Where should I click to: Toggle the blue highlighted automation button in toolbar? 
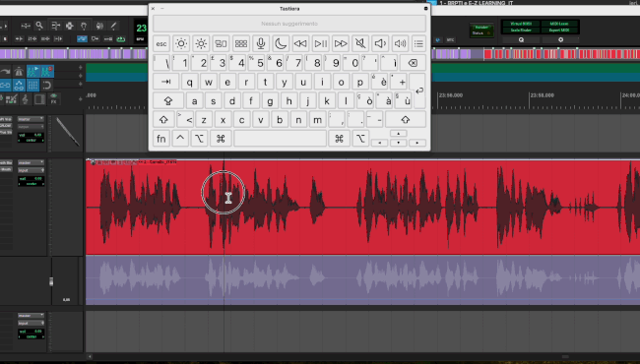(82, 39)
